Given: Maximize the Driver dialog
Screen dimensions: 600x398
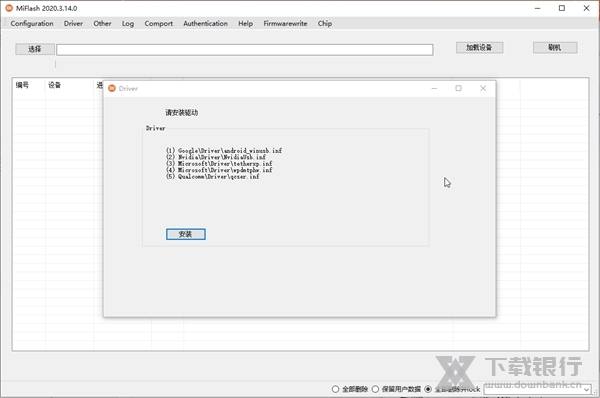Looking at the screenshot, I should (458, 88).
